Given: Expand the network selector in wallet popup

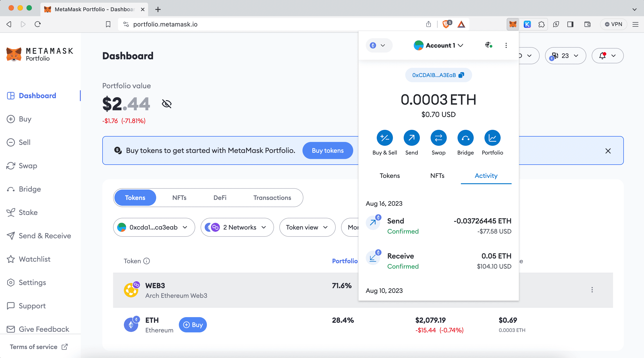Looking at the screenshot, I should coord(379,45).
